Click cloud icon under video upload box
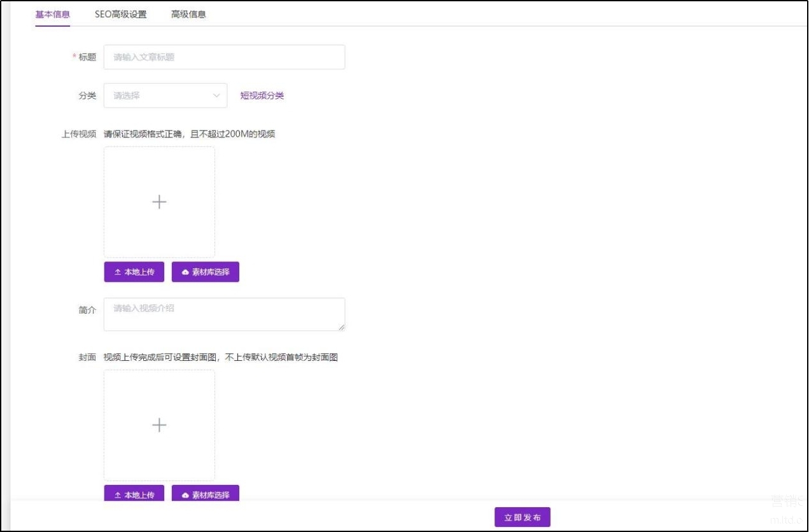 click(185, 272)
